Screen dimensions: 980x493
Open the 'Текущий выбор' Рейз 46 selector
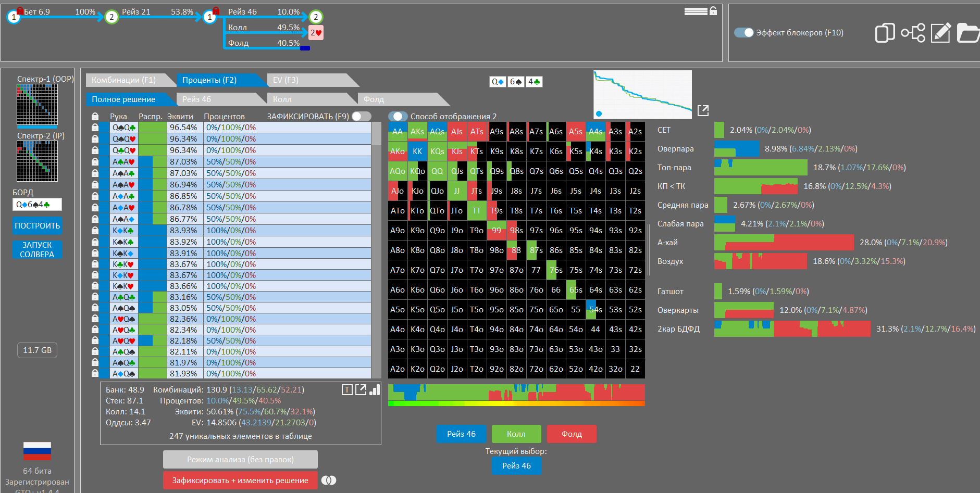(516, 466)
